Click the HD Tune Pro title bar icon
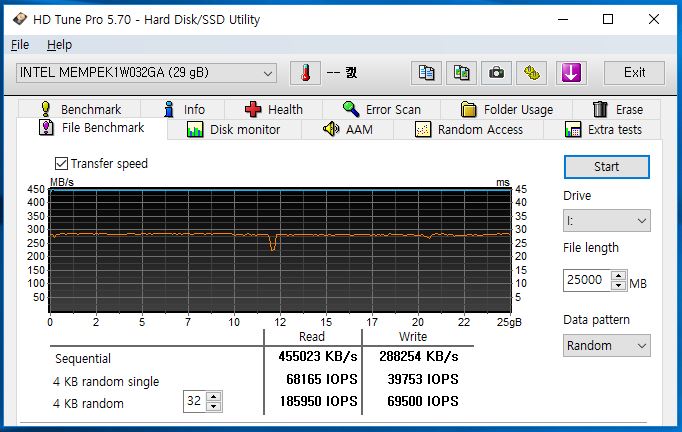682x432 pixels. tap(20, 19)
